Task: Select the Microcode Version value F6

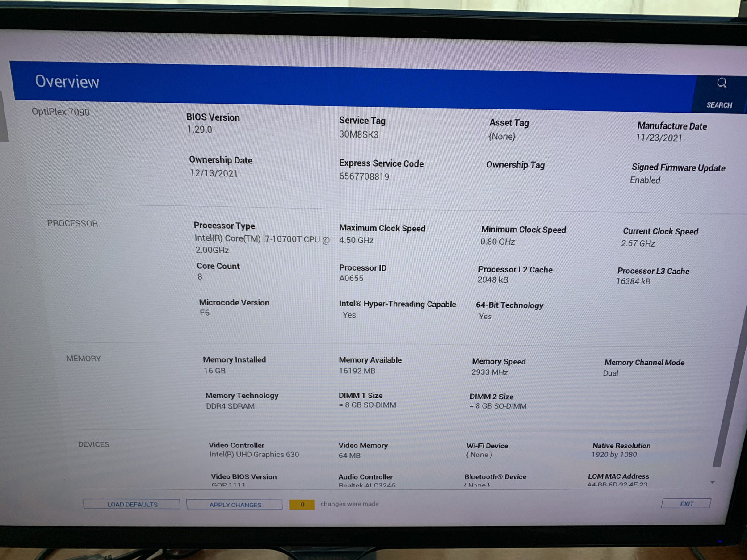Action: pyautogui.click(x=205, y=313)
